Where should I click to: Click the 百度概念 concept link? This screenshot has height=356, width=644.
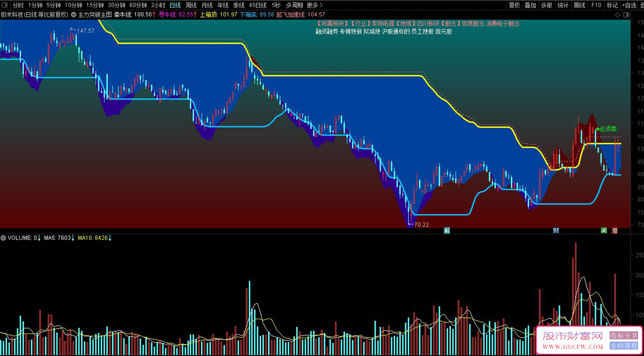pos(473,24)
